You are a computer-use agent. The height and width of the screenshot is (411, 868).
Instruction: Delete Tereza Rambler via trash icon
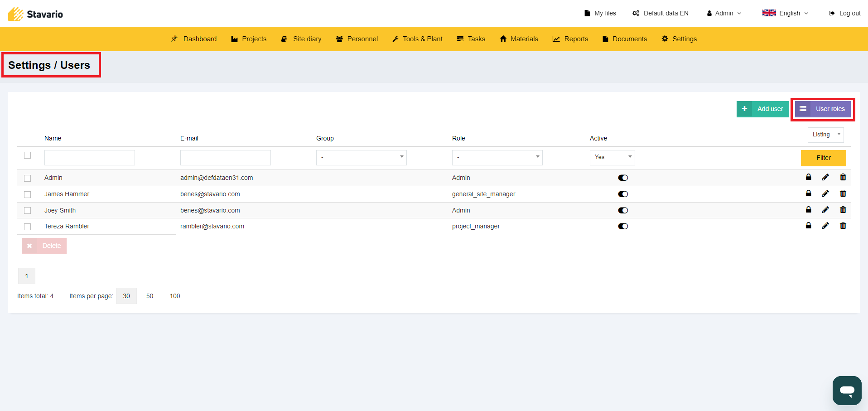[843, 226]
